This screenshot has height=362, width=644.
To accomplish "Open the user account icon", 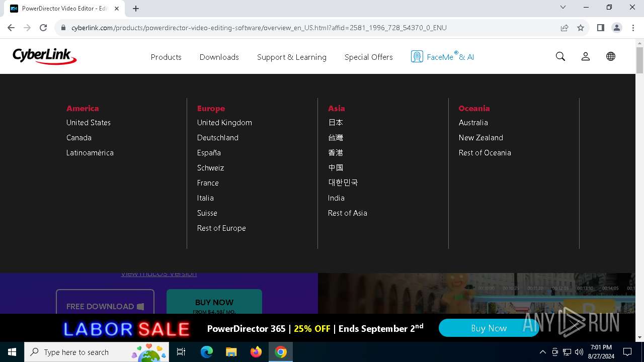I will pos(586,56).
